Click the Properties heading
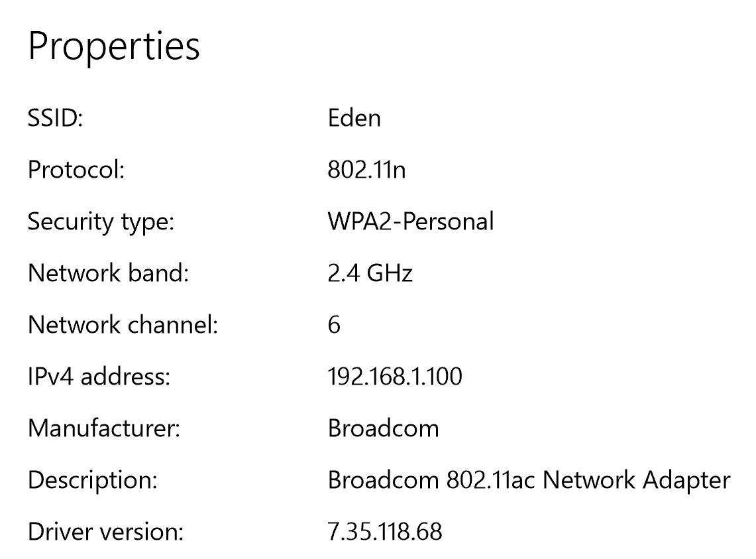Screen dimensions: 756x559 [x=113, y=46]
